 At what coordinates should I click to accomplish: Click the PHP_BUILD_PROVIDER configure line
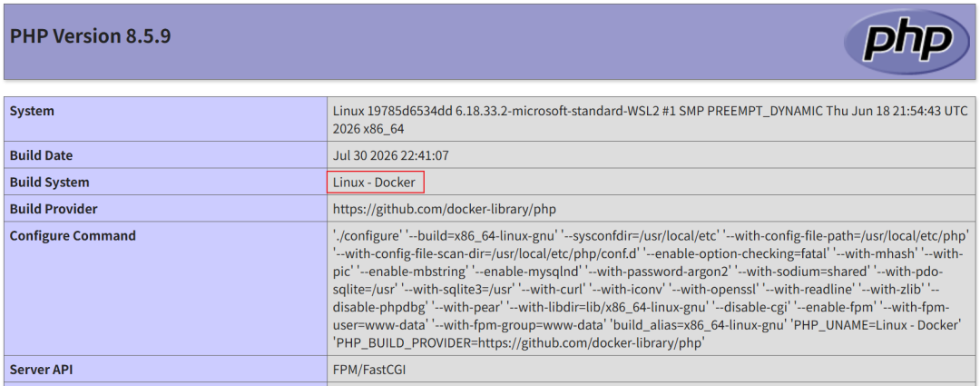pos(519,342)
